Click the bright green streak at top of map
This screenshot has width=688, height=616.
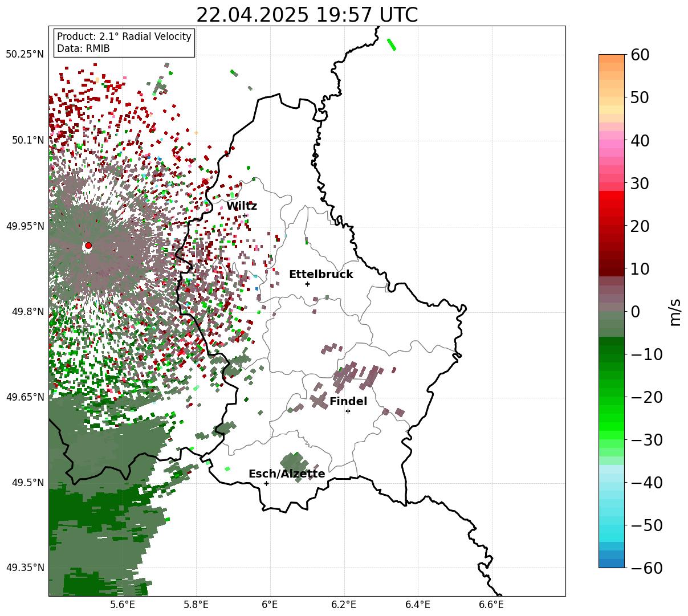click(392, 44)
